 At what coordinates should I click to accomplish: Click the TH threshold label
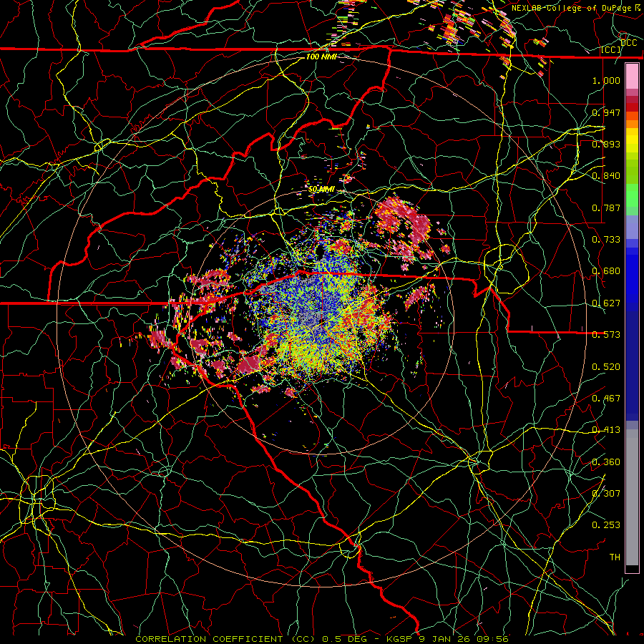point(615,557)
